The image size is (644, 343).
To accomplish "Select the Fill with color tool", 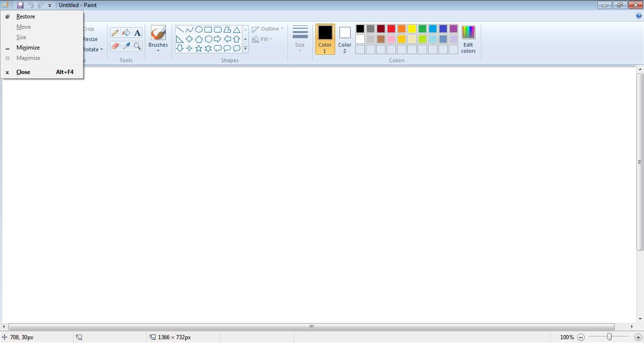I will (126, 33).
